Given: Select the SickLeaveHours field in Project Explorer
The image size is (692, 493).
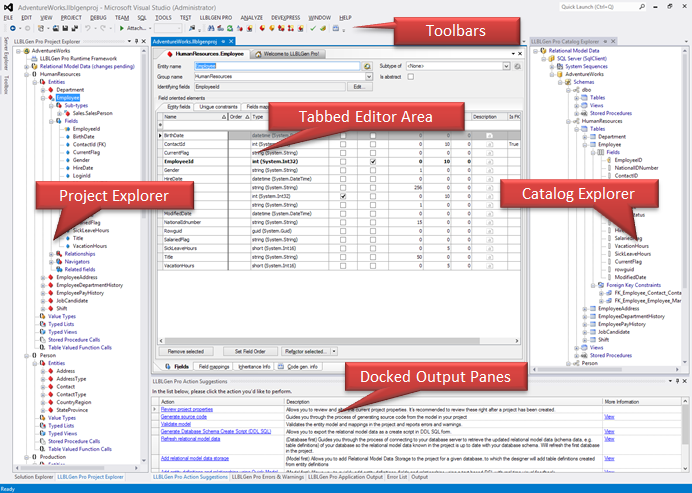Looking at the screenshot, I should coord(90,230).
